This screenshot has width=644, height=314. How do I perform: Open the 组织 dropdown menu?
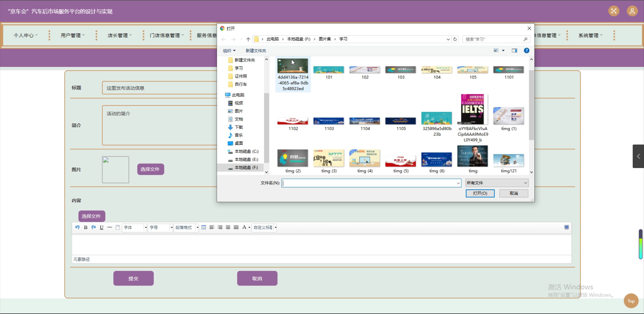click(229, 51)
